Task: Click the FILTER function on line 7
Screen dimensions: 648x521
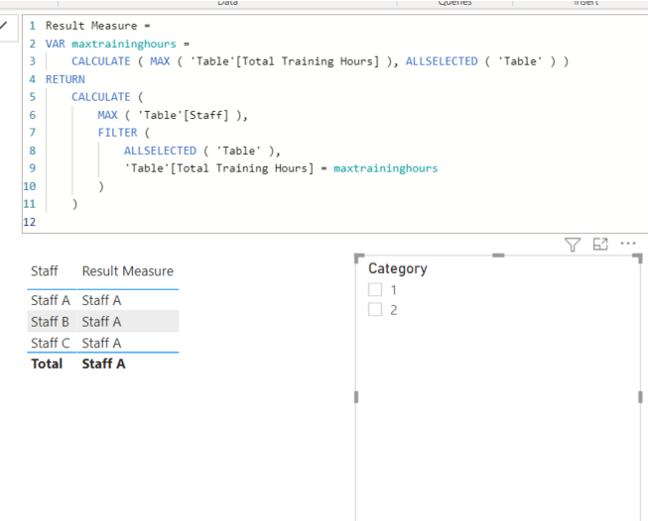Action: click(x=117, y=133)
